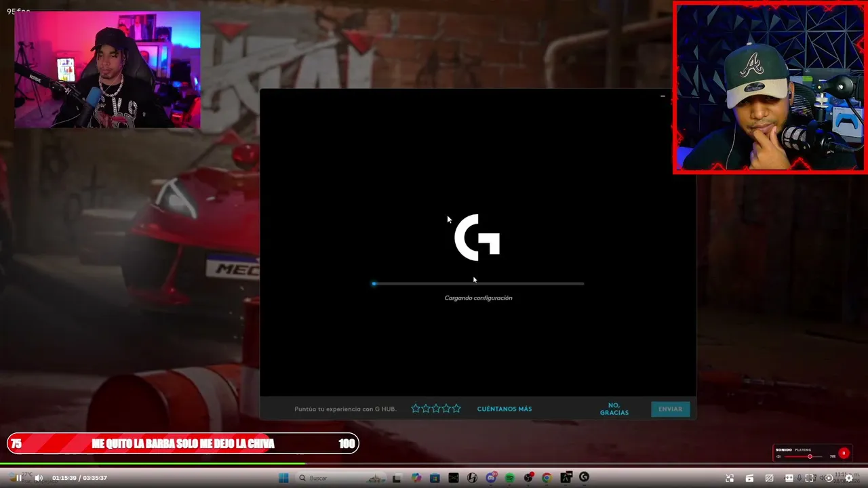
Task: Click the G HUB loading progress bar
Action: point(478,283)
